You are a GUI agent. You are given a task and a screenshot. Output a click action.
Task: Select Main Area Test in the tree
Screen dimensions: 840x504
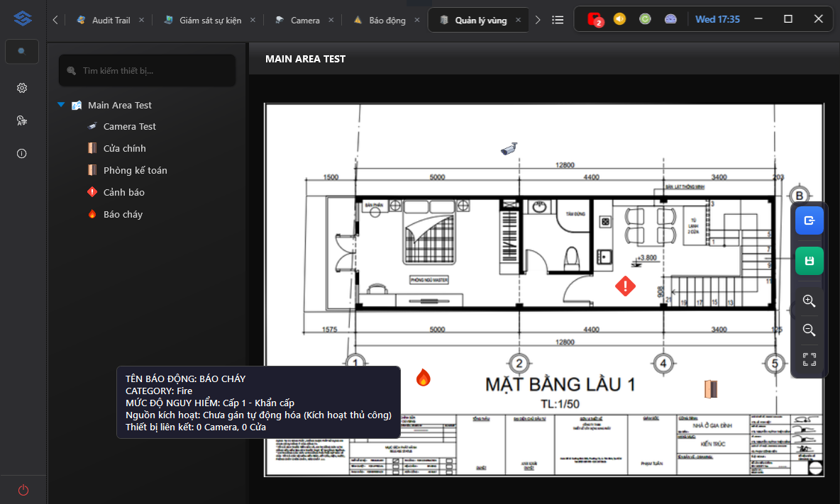pyautogui.click(x=119, y=106)
